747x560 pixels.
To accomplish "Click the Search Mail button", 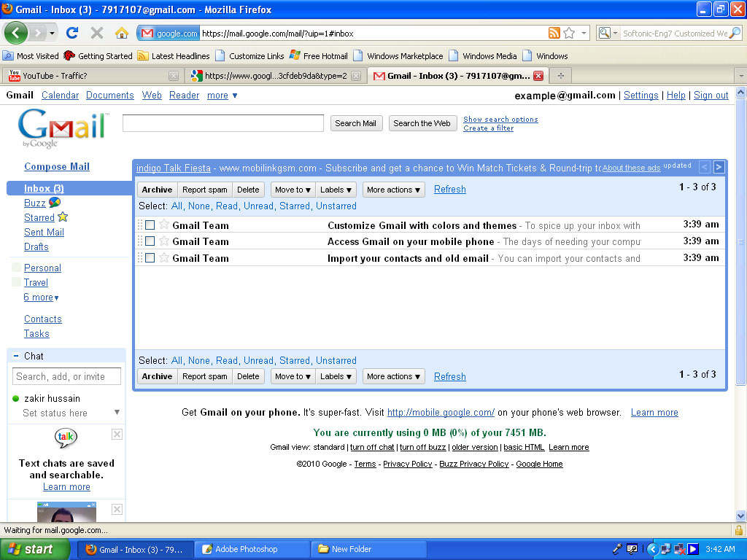I will pyautogui.click(x=355, y=123).
